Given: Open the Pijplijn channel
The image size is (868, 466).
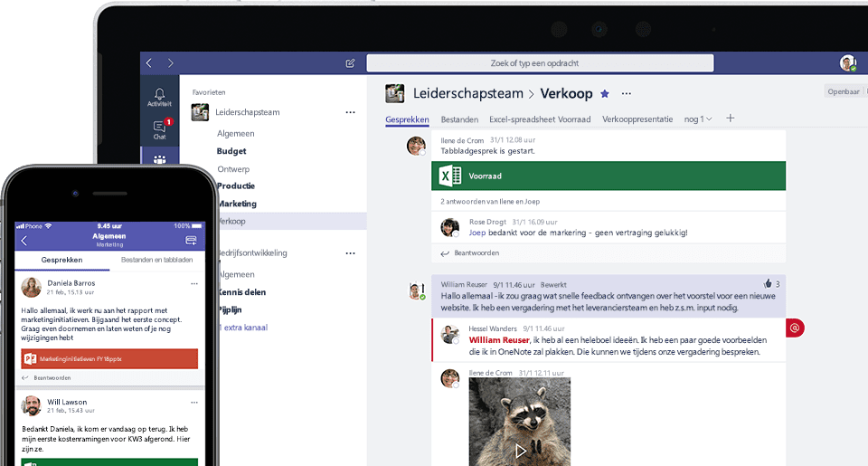Looking at the screenshot, I should coord(229,309).
